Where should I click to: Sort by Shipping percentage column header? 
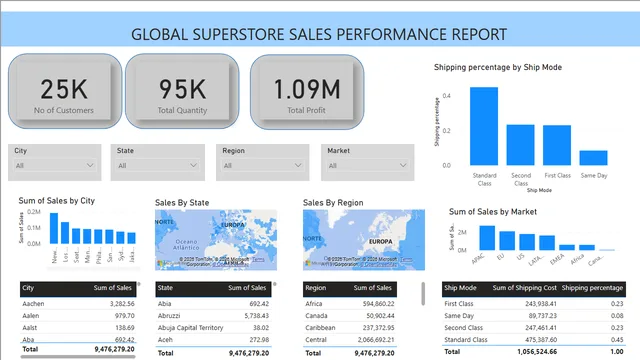pyautogui.click(x=592, y=288)
